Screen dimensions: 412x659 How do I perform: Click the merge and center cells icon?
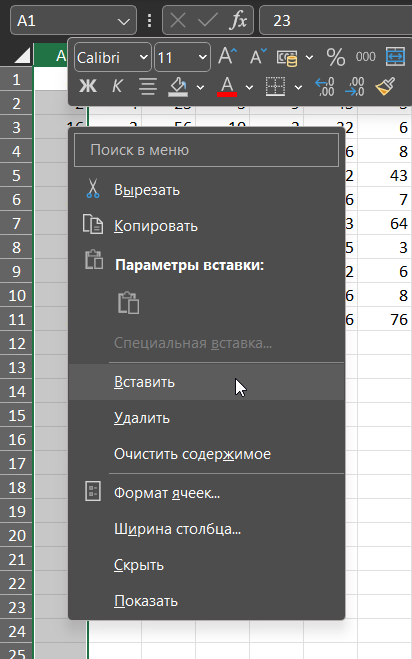tap(395, 57)
